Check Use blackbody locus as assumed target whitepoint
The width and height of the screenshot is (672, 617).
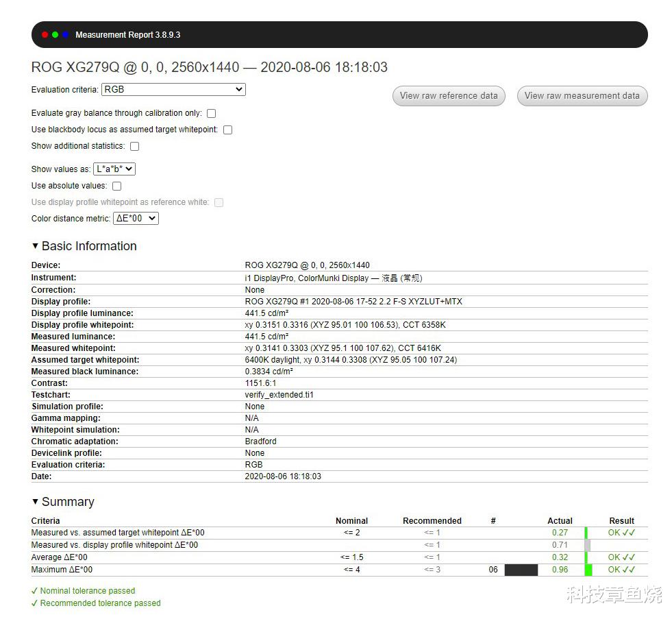(x=227, y=130)
